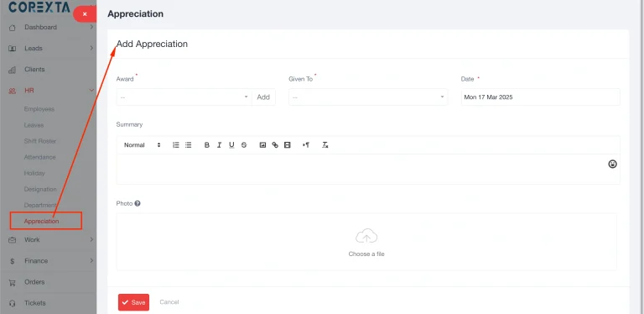This screenshot has height=314, width=644.
Task: Open Clients from the sidebar
Action: click(34, 69)
